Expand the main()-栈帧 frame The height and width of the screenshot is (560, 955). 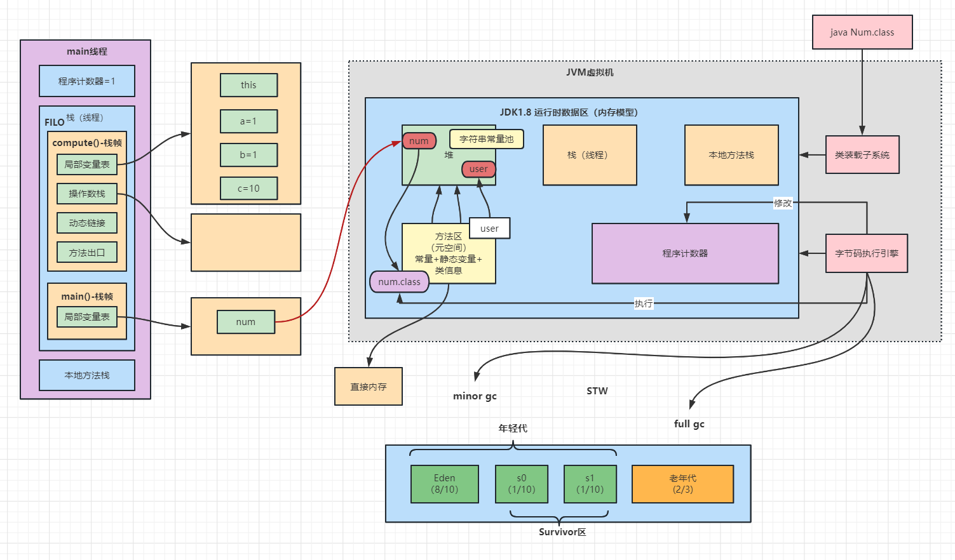tap(86, 296)
